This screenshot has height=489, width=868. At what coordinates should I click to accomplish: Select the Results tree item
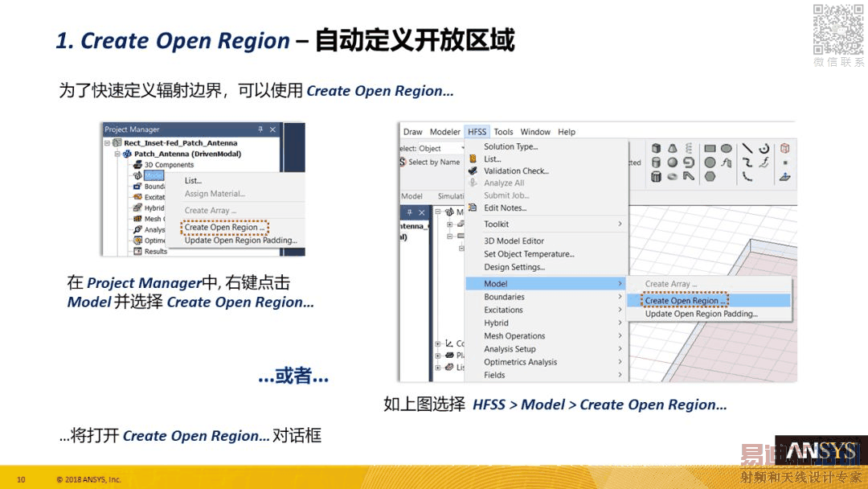156,252
